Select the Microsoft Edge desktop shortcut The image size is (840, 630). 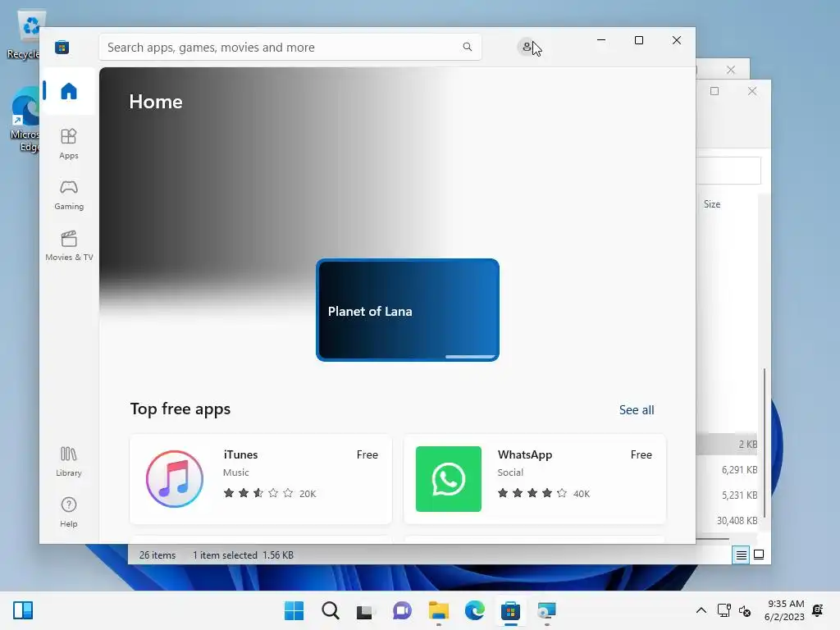pos(25,120)
